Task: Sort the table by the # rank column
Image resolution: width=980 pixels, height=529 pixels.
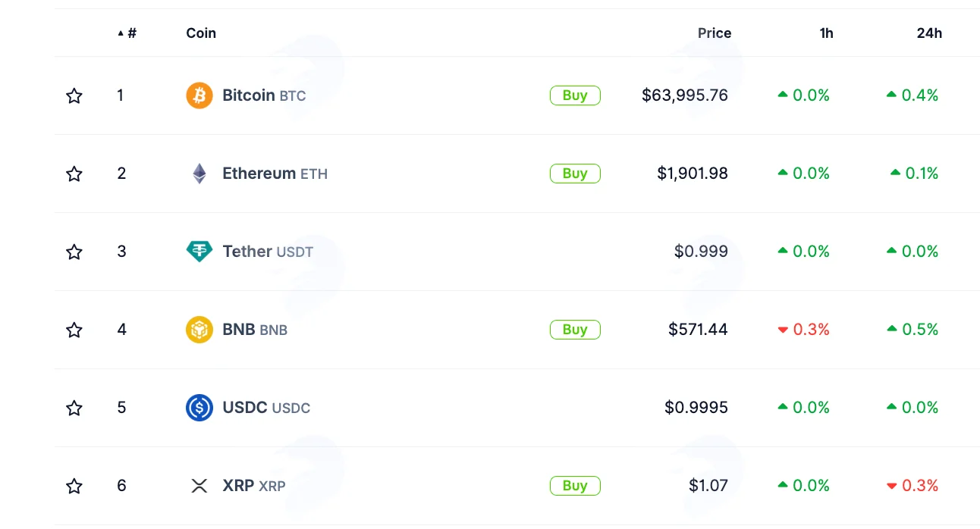Action: [127, 33]
